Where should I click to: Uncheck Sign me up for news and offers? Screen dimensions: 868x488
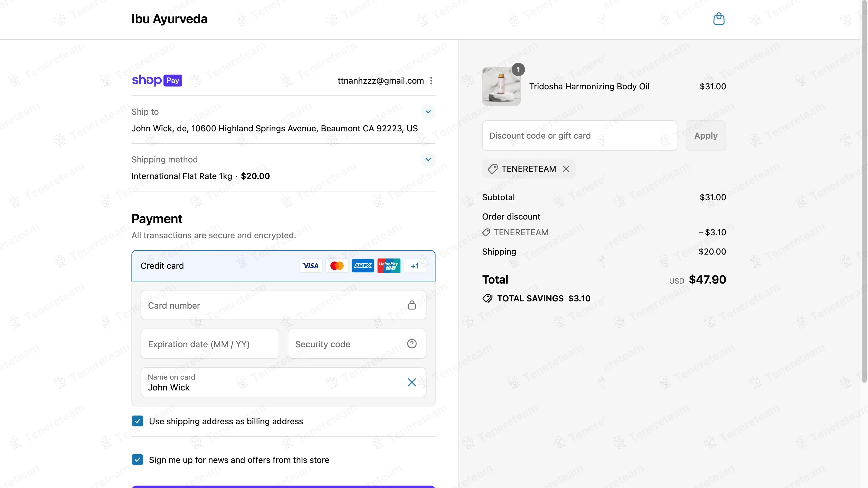[x=138, y=460]
